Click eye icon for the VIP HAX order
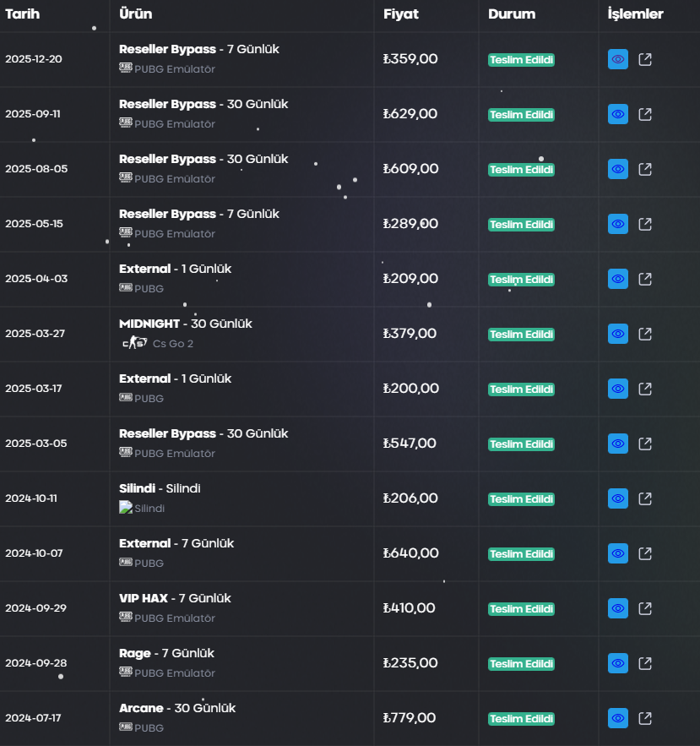This screenshot has width=700, height=746. click(x=618, y=608)
